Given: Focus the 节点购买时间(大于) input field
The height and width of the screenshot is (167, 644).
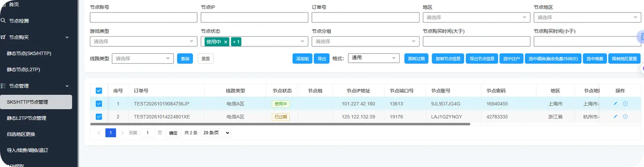Looking at the screenshot, I should tap(476, 41).
